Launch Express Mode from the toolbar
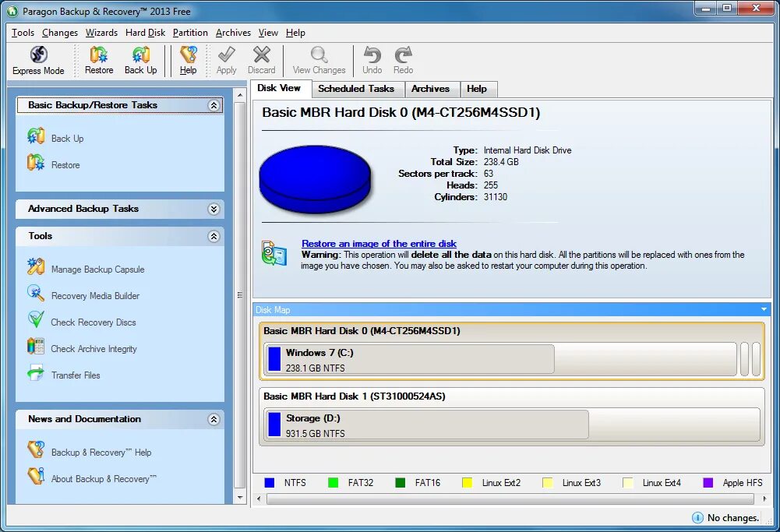The width and height of the screenshot is (780, 532). (x=38, y=61)
